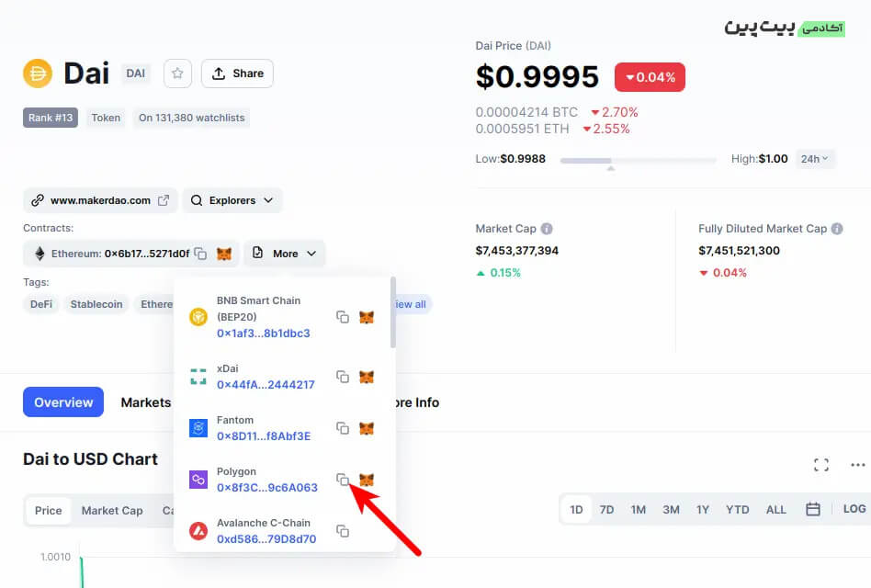Open Fantom address 0x8D11...f8Abf3E link

click(x=264, y=435)
